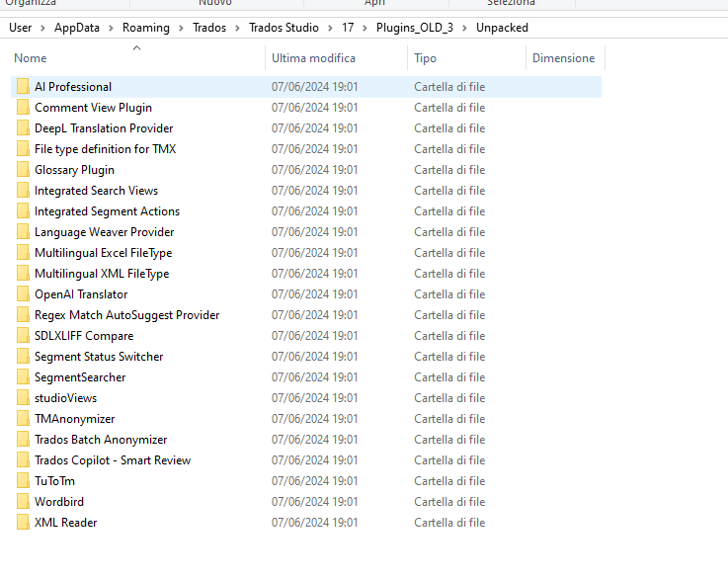Open Plugins_OLD_3 in the breadcrumb path
The width and height of the screenshot is (728, 580).
pos(415,28)
